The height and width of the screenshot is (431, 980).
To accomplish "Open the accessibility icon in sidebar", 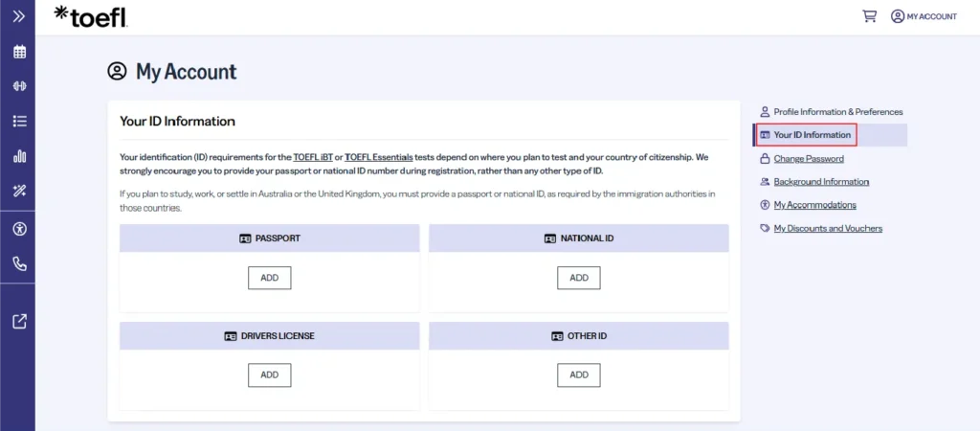I will point(19,229).
